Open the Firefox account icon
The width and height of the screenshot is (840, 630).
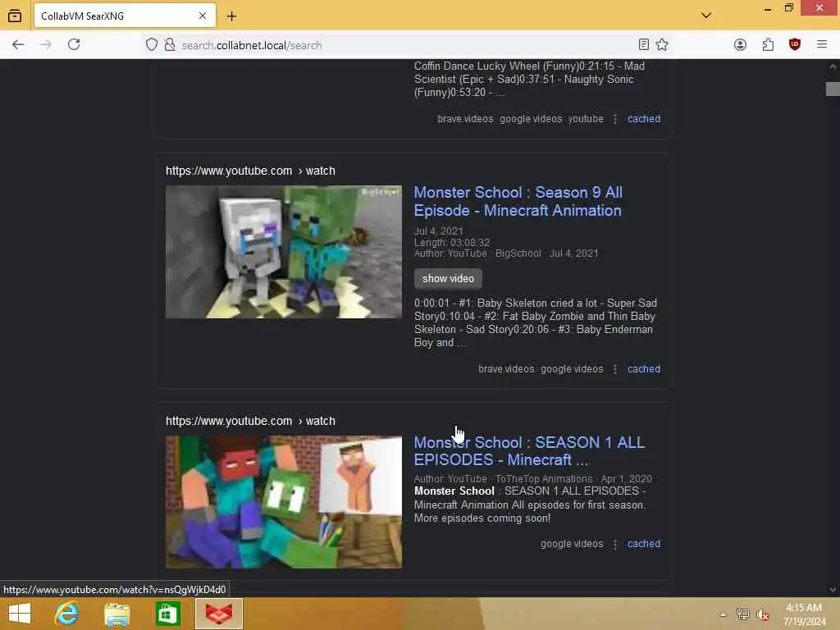(x=741, y=45)
